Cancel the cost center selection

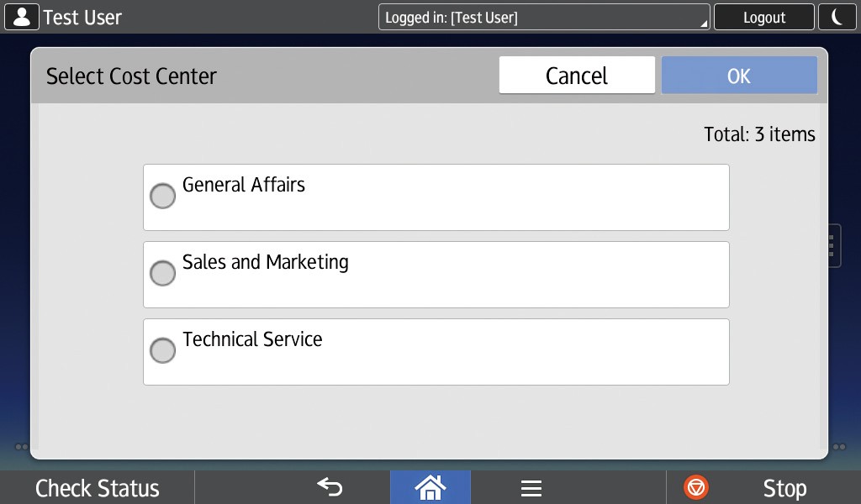pyautogui.click(x=577, y=76)
